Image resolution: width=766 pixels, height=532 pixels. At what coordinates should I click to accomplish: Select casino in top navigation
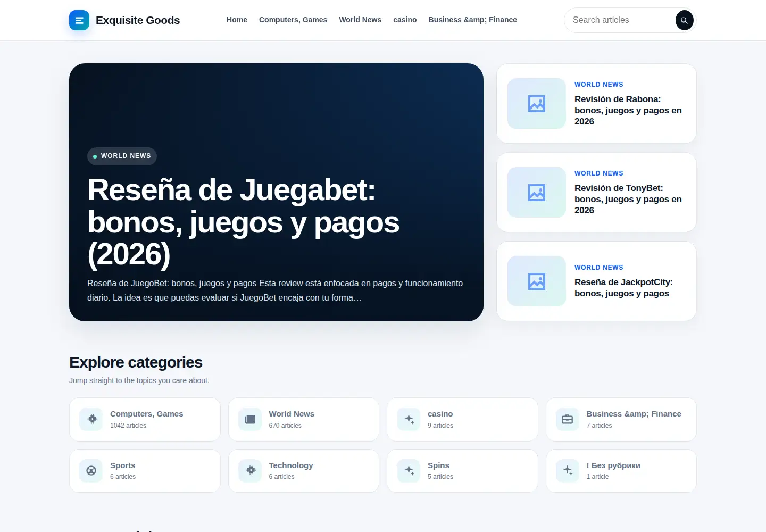pyautogui.click(x=405, y=20)
